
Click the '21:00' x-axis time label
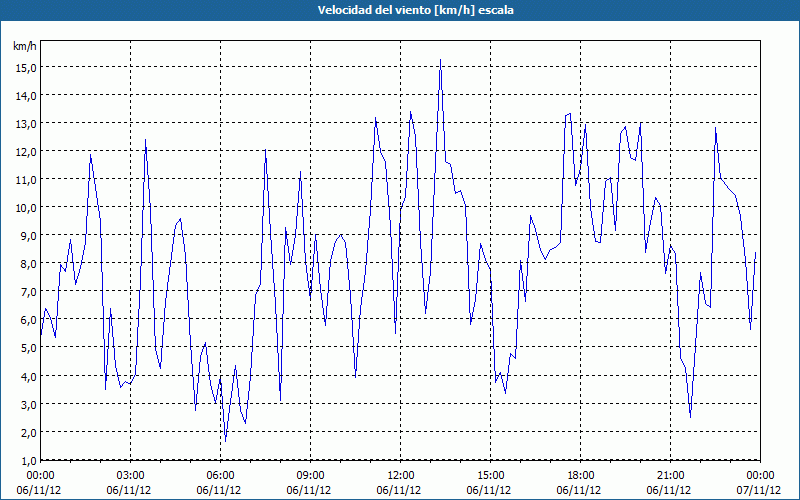pos(670,476)
